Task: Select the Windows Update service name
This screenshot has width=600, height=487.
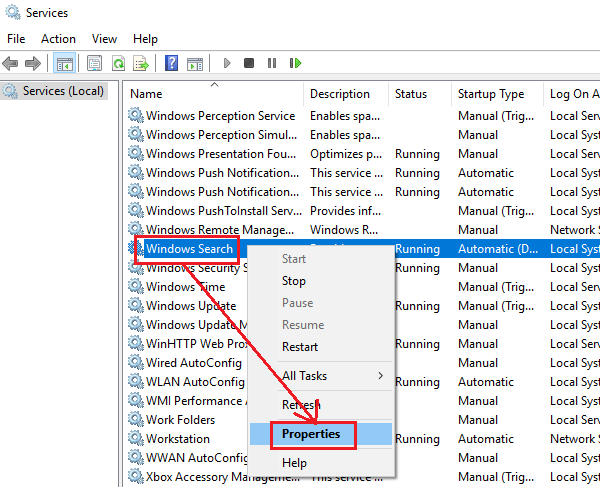Action: (x=191, y=306)
